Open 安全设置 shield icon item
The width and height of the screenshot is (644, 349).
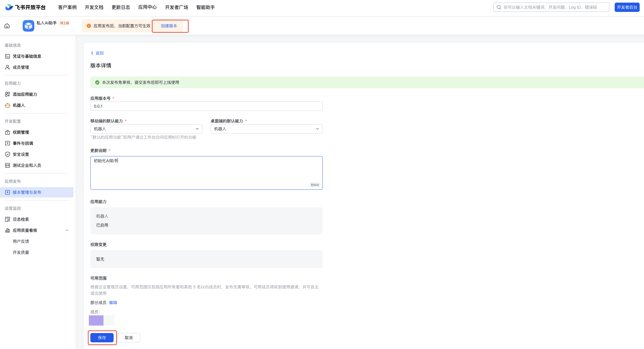click(x=8, y=154)
